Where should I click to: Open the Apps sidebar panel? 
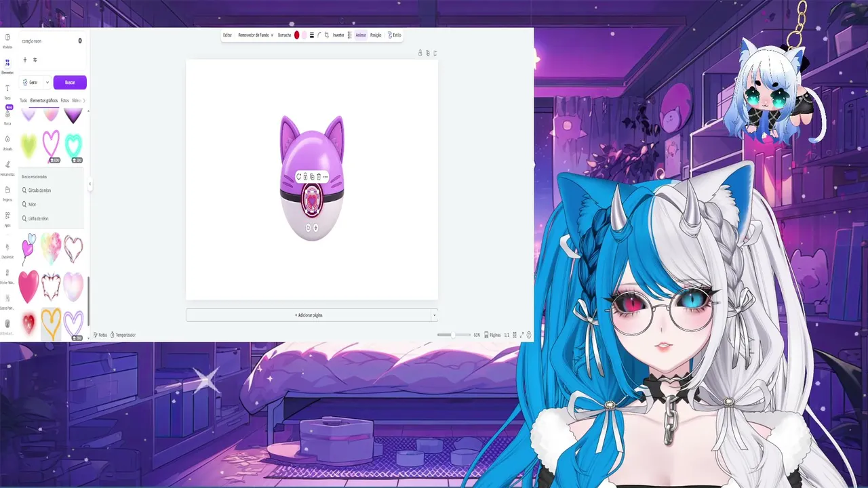tap(7, 219)
